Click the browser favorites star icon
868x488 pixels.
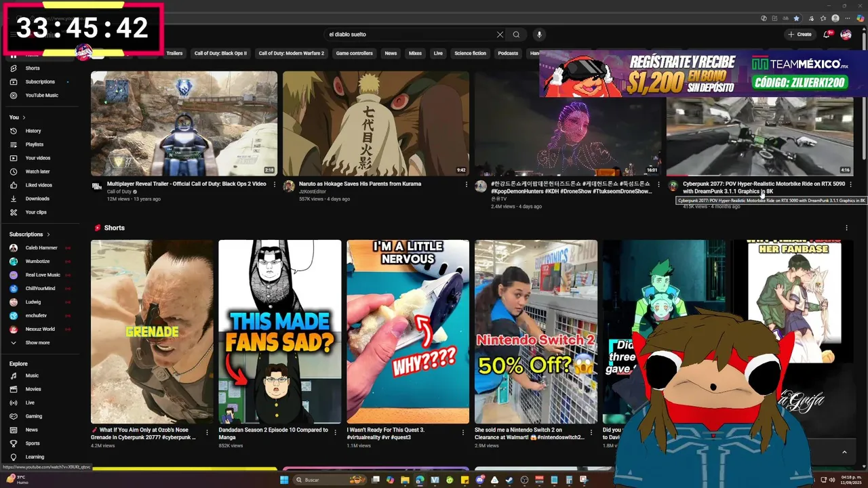click(797, 18)
